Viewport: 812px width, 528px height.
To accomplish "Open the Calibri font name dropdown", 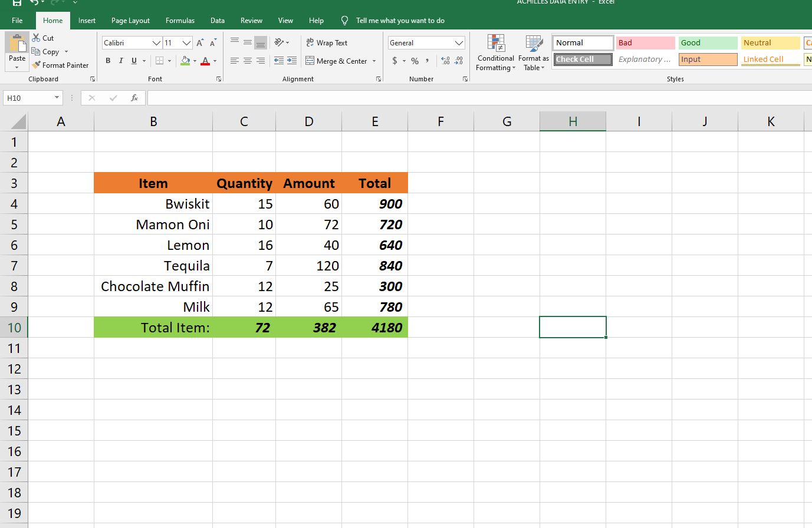I will [156, 43].
